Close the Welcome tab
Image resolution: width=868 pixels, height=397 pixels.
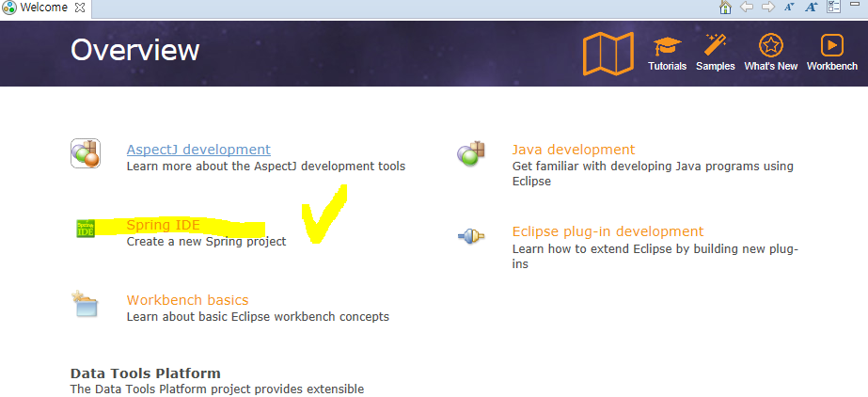click(x=80, y=8)
